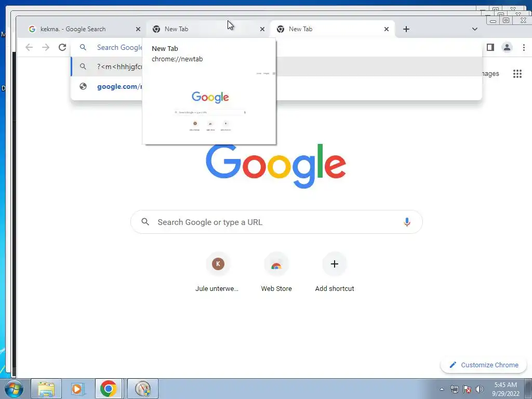Open the Action Center flag icon
The image size is (532, 399).
467,389
